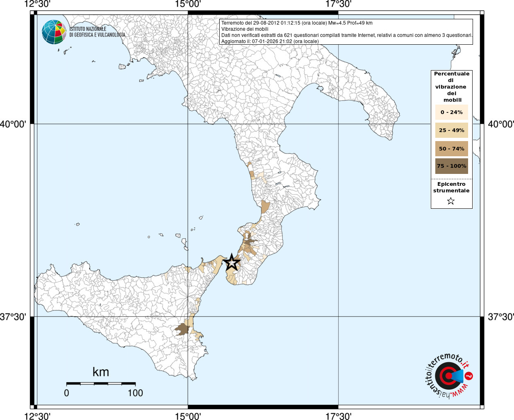The width and height of the screenshot is (514, 420).
Task: Select the 0 - 24% legend swatch
Action: click(451, 112)
